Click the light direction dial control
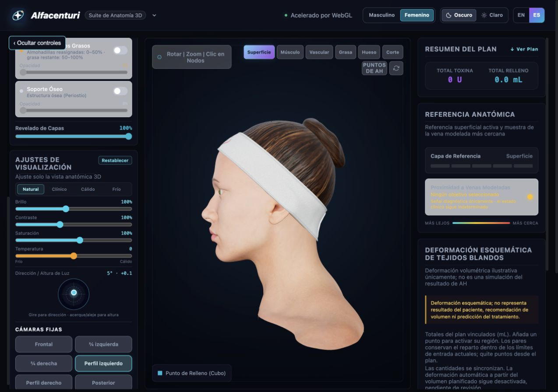This screenshot has width=558, height=392. (x=74, y=293)
